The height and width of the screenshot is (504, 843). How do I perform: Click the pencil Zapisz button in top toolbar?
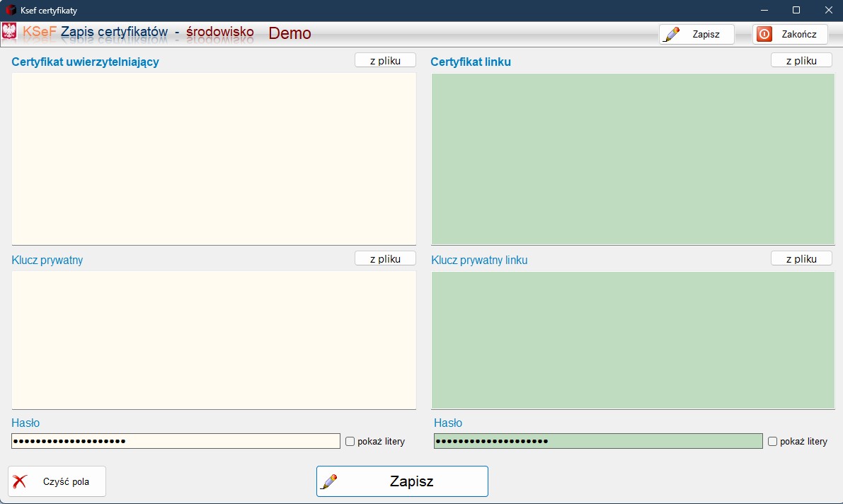(696, 34)
